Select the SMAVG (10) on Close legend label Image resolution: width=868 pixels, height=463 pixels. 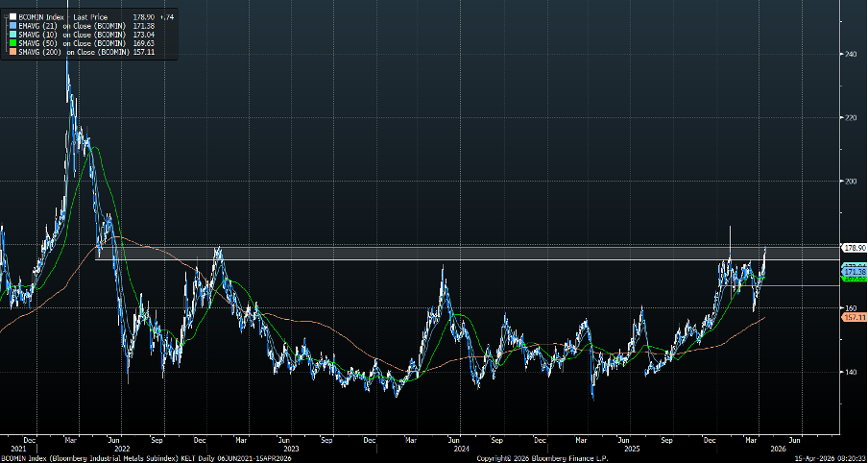tap(72, 35)
